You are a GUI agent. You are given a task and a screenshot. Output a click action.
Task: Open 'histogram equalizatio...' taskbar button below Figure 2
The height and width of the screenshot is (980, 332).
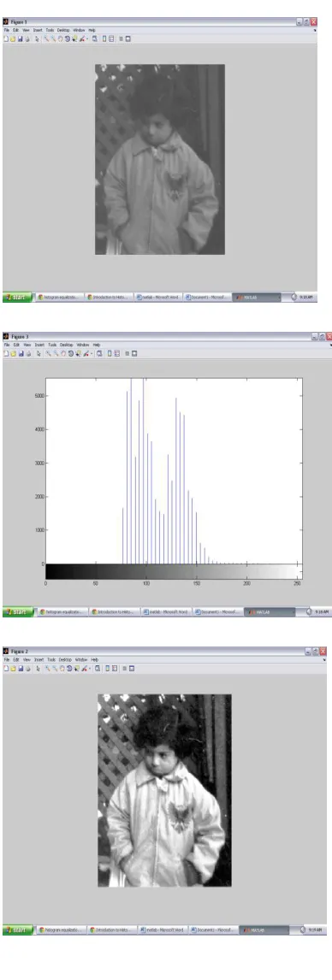(61, 930)
